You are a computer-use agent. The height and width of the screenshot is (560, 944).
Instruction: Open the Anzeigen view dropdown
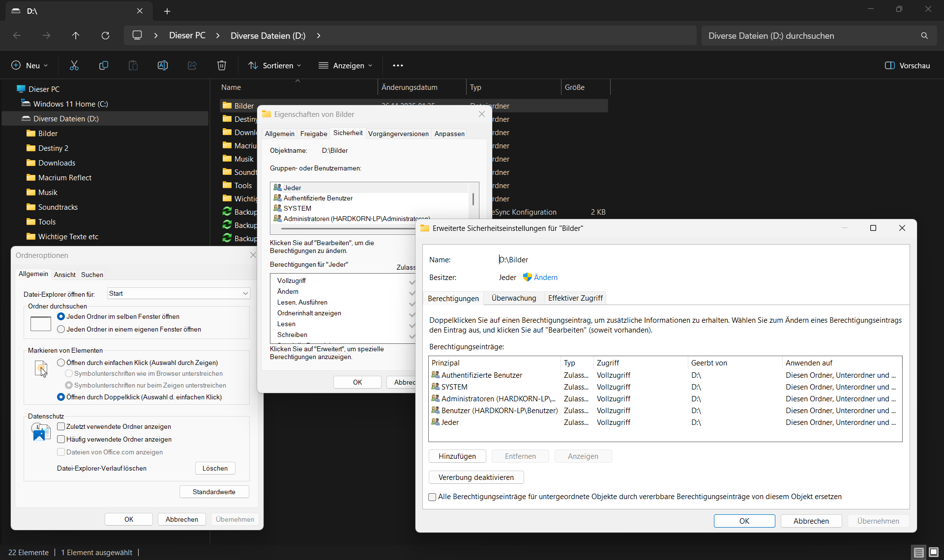(346, 65)
